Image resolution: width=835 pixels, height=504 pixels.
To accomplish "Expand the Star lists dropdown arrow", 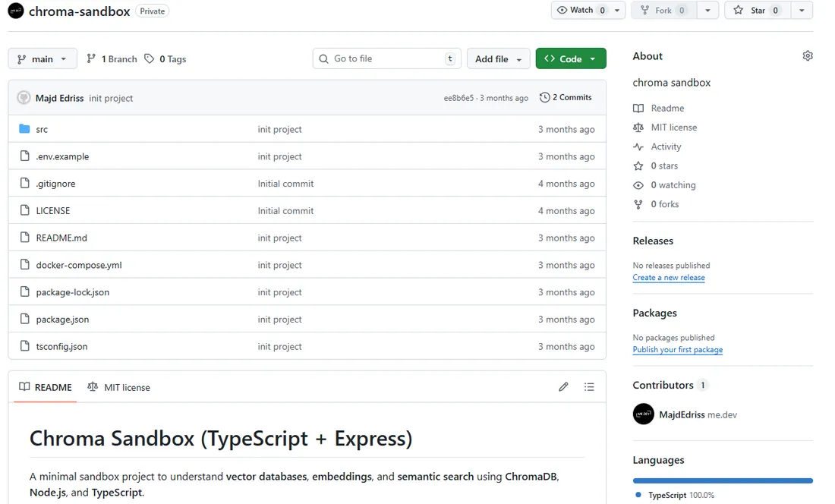I will pyautogui.click(x=802, y=10).
